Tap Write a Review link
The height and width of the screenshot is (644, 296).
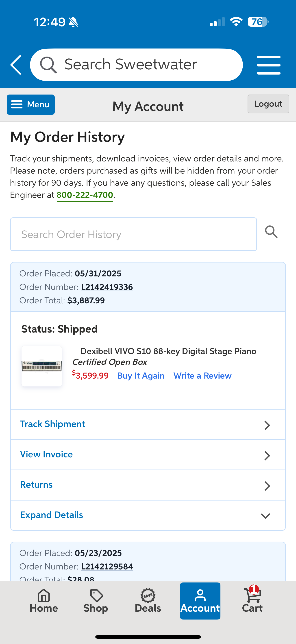coord(202,376)
